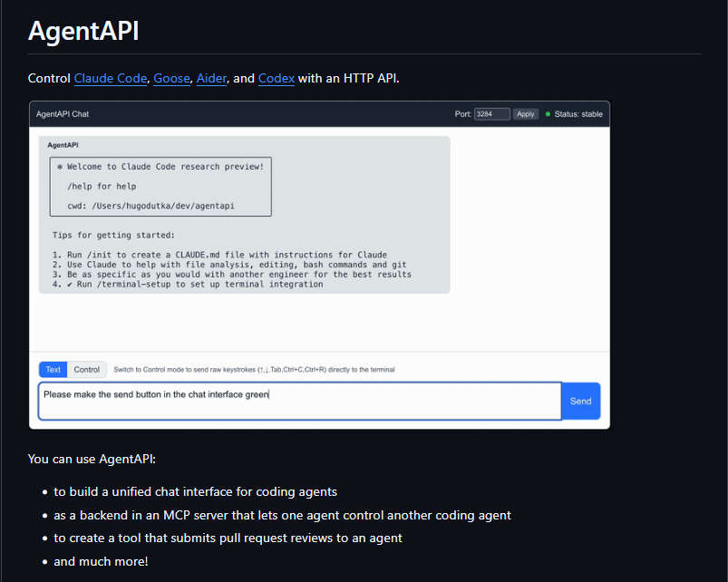
Task: Click the '/help for help' line
Action: [x=102, y=187]
